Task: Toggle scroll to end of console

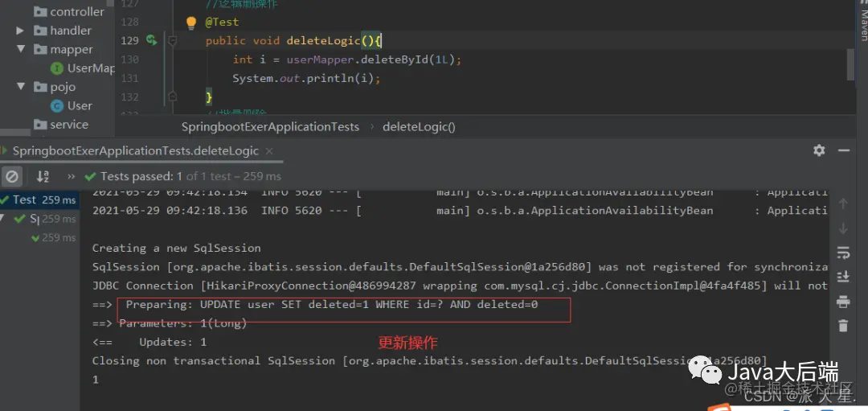Action: tap(843, 277)
